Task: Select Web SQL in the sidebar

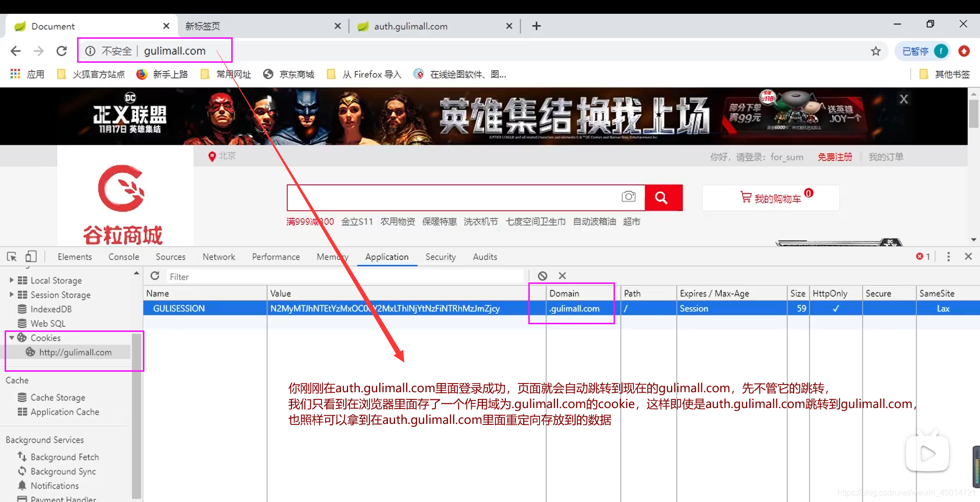Action: 48,323
